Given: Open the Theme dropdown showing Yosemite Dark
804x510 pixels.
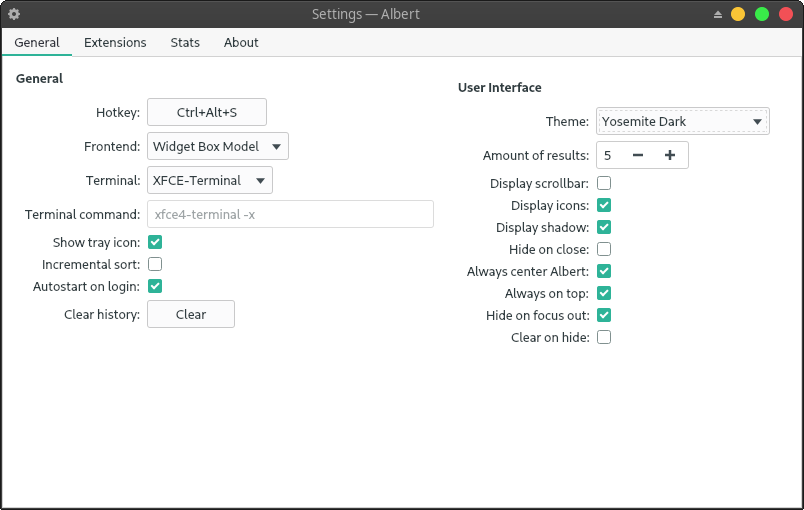Looking at the screenshot, I should coord(683,122).
